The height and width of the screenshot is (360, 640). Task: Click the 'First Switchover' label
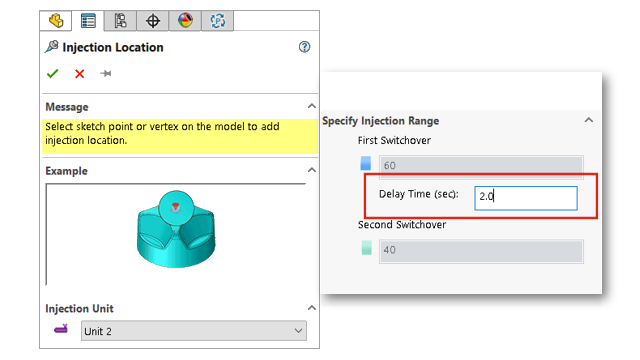[x=394, y=140]
